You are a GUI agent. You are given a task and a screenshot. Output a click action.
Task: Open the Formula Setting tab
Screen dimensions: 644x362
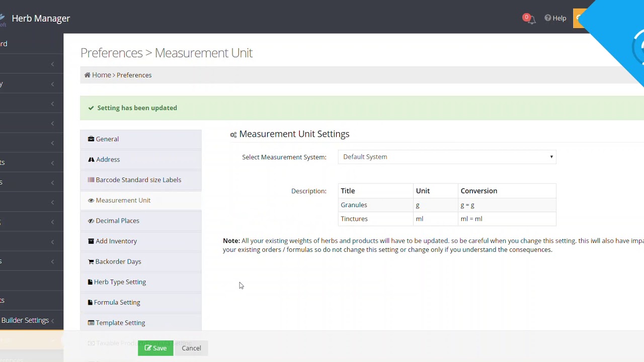[117, 302]
